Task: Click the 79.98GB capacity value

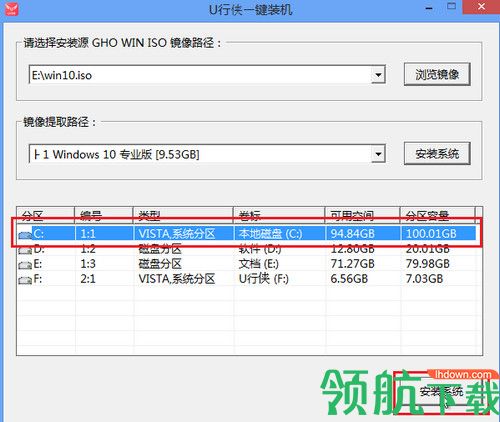Action: pos(428,264)
